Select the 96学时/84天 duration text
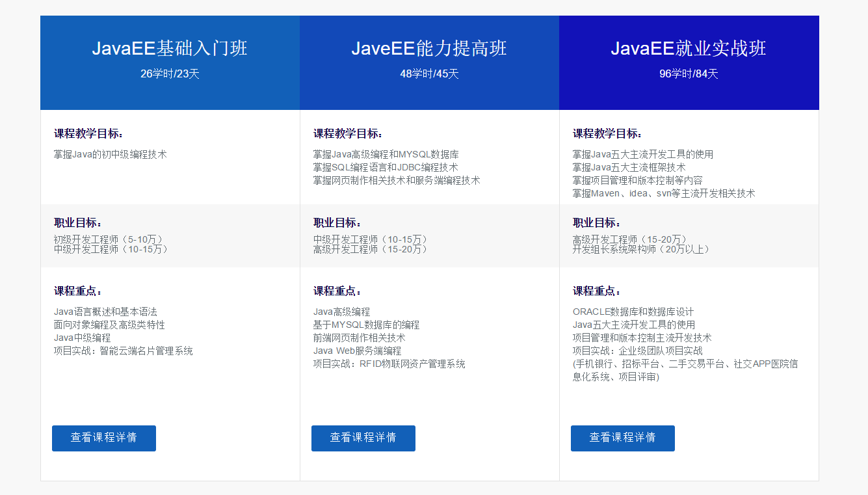This screenshot has width=868, height=495. tap(689, 74)
